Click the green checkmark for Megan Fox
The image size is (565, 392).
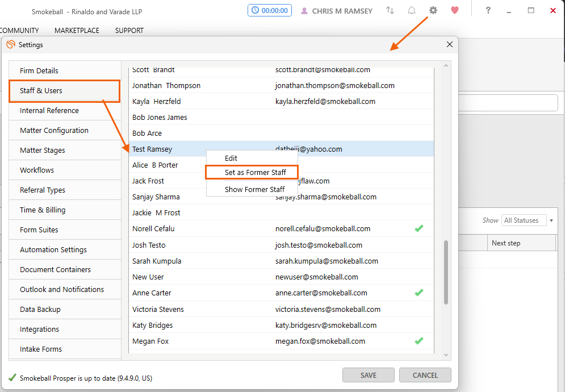click(x=418, y=341)
